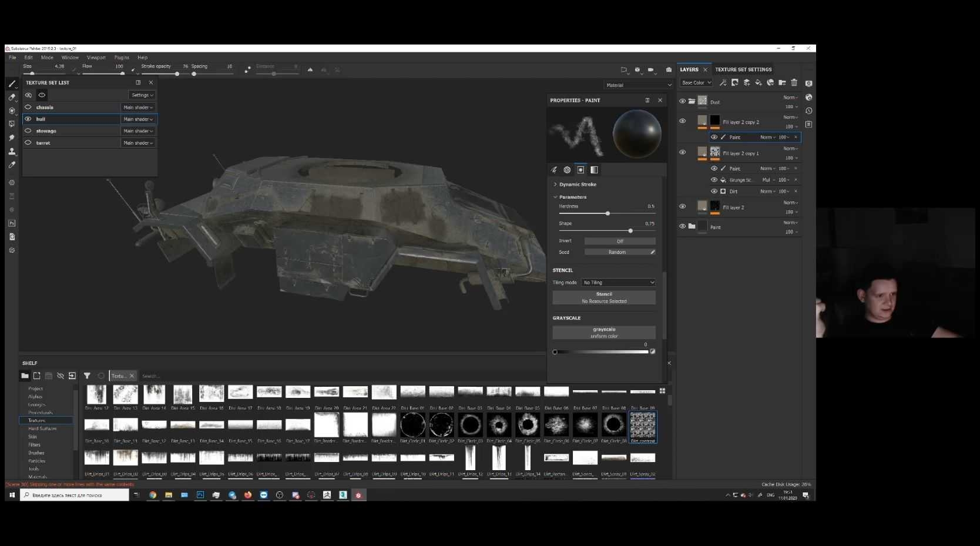Viewport: 980px width, 546px height.
Task: Click the Stencil No Resource Selected button
Action: (x=604, y=297)
